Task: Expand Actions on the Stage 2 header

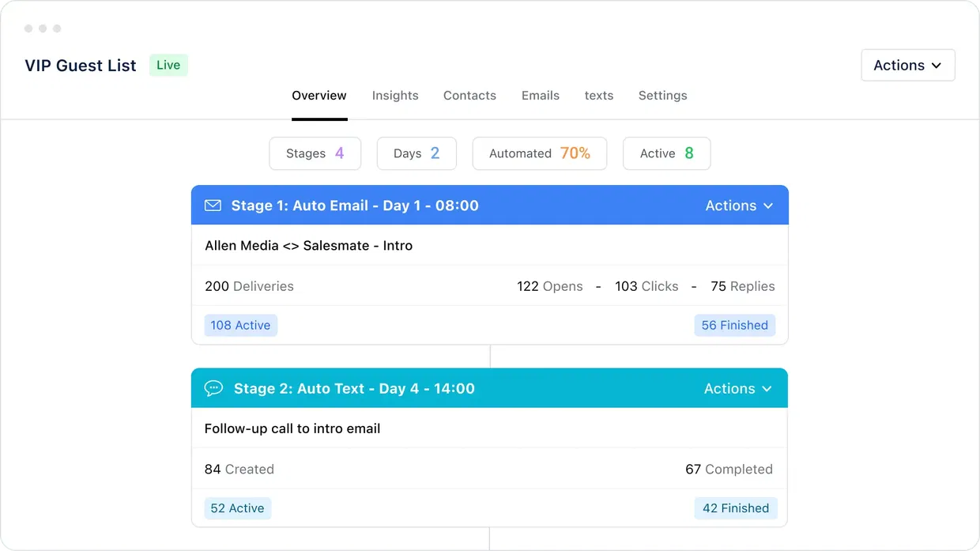Action: tap(739, 388)
